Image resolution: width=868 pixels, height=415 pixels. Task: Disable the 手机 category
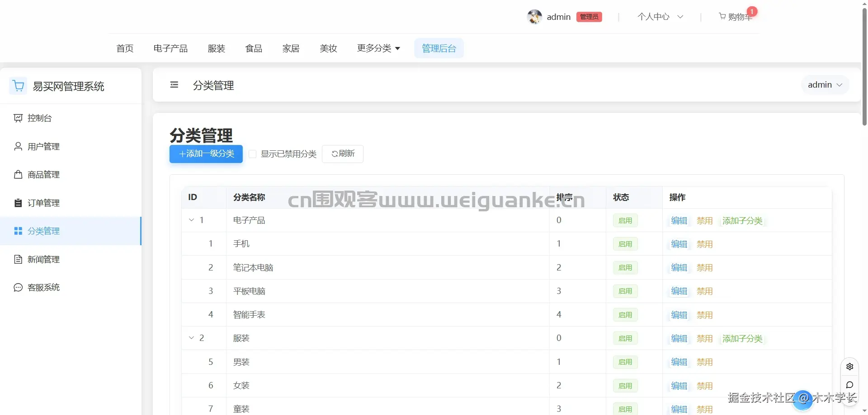pyautogui.click(x=705, y=244)
